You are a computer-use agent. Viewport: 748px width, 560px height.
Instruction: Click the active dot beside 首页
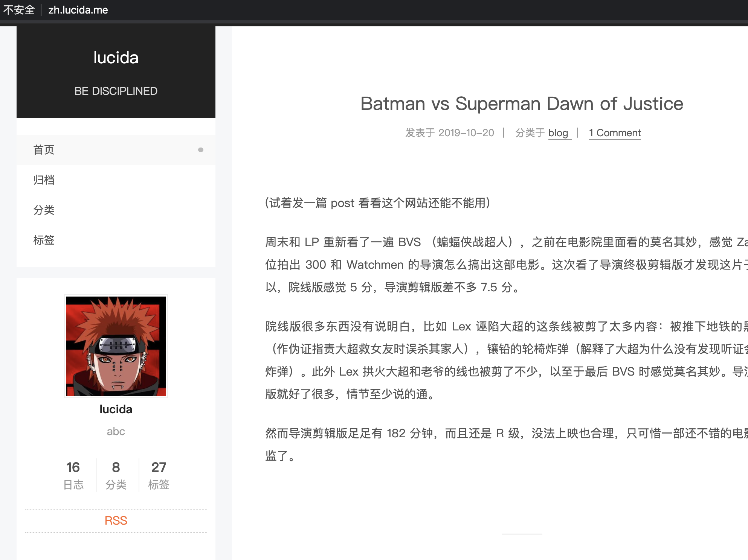coord(201,150)
